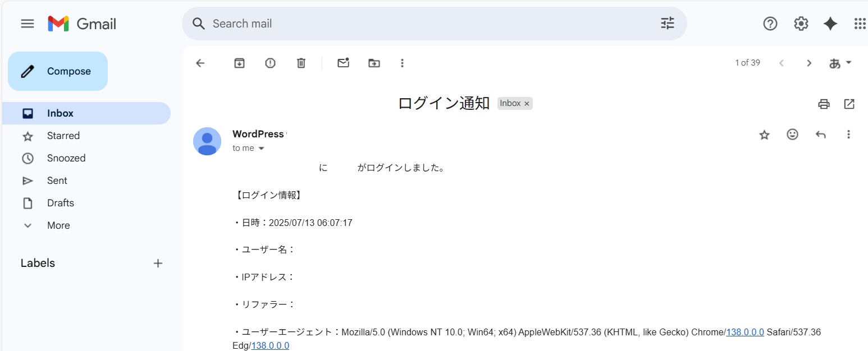Viewport: 868px width, 351px height.
Task: Open email in new window
Action: pyautogui.click(x=849, y=104)
